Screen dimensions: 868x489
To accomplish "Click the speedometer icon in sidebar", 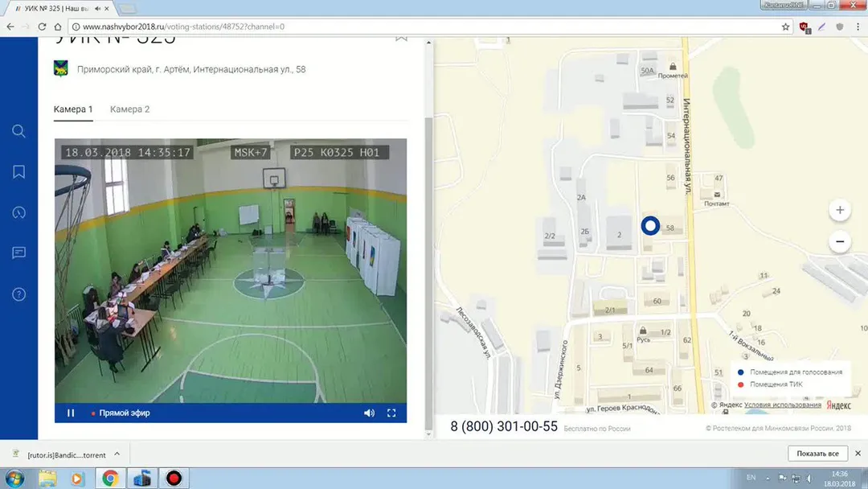I will pos(18,212).
